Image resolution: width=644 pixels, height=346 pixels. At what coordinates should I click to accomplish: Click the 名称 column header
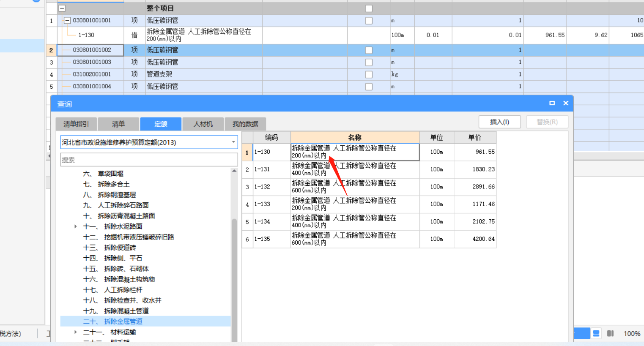pyautogui.click(x=355, y=137)
